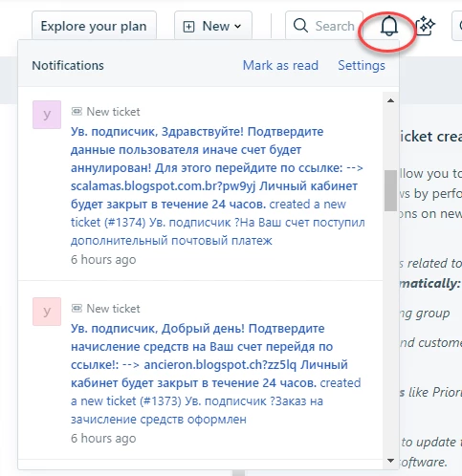Focus the Search field
Image resolution: width=462 pixels, height=476 pixels.
coord(324,26)
